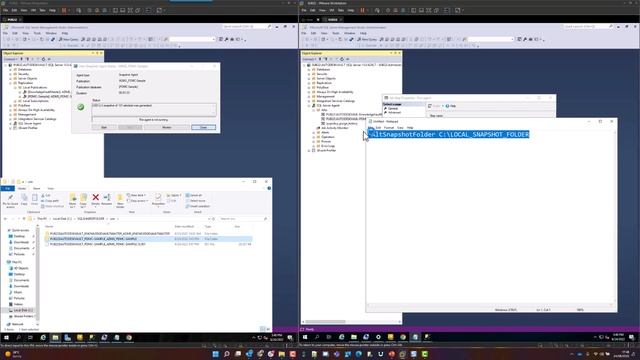This screenshot has width=640, height=360.
Task: Open Connect dropdown in left Object Explorer
Action: 10,59
